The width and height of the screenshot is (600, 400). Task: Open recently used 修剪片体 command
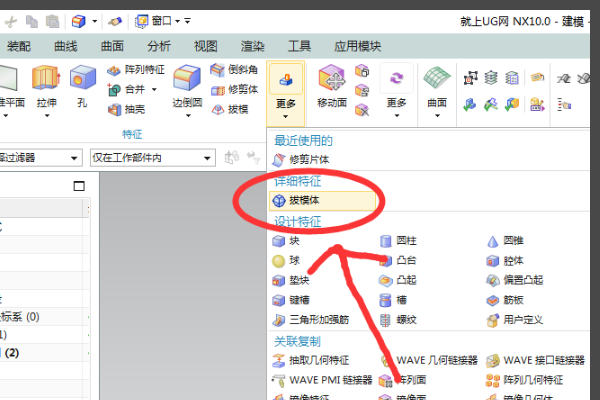click(301, 160)
